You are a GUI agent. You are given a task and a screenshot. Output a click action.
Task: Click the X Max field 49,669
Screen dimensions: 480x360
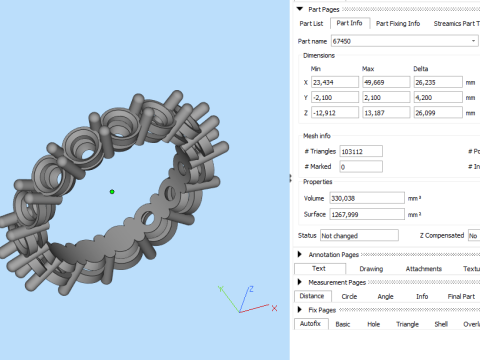coord(386,82)
